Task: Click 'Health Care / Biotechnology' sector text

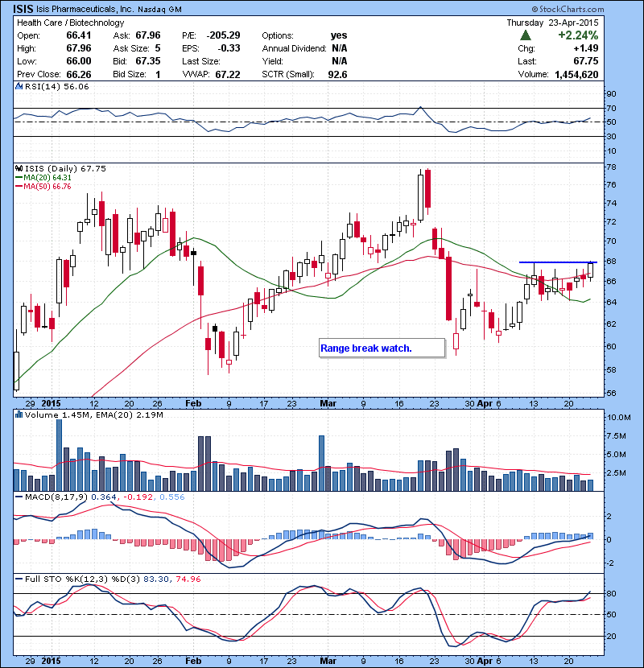Action: pos(71,23)
